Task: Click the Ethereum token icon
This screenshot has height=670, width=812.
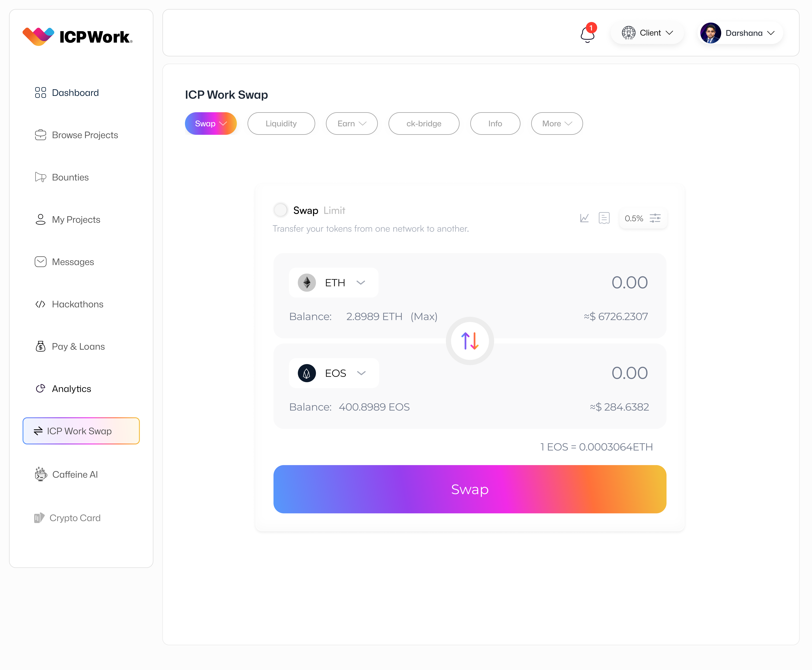Action: pos(307,283)
